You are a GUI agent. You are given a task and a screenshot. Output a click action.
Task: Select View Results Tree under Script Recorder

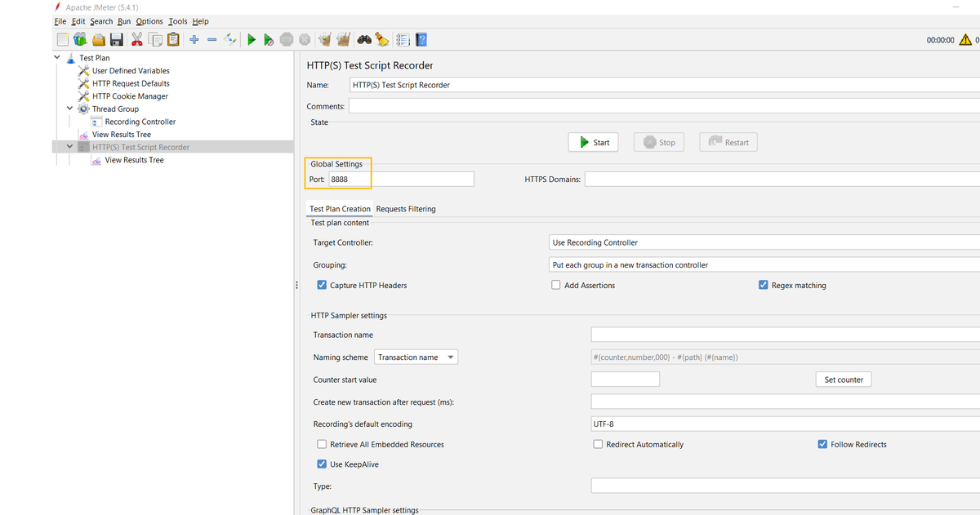point(135,160)
